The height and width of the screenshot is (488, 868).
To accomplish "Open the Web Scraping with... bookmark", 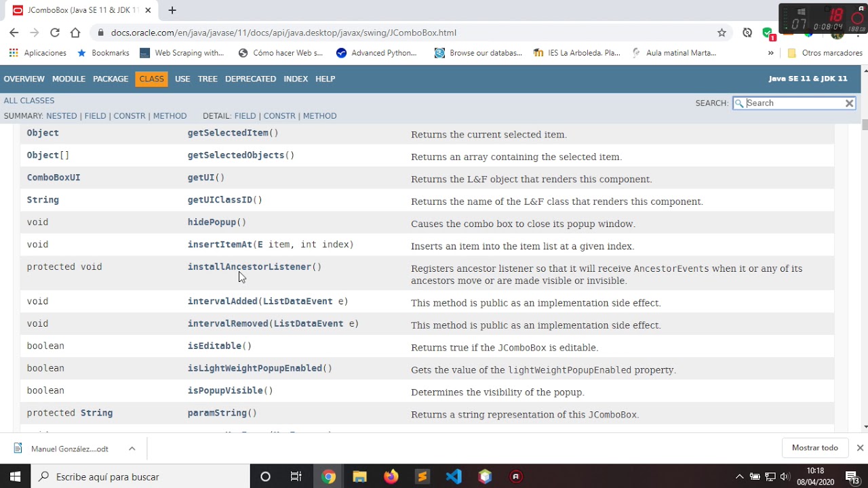I will (x=182, y=53).
